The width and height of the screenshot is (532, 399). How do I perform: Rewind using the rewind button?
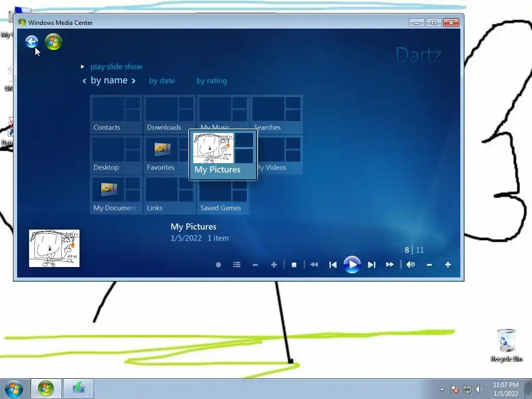(x=314, y=264)
